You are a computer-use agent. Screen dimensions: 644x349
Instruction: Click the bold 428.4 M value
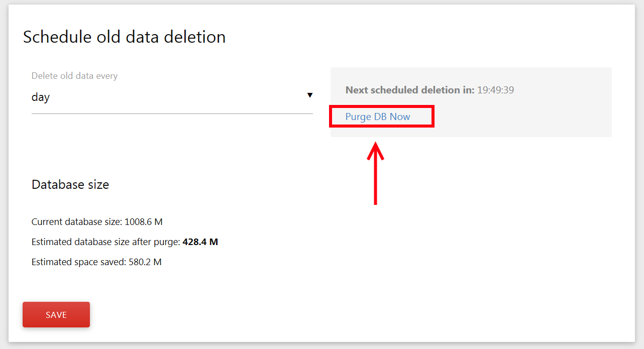[x=200, y=242]
